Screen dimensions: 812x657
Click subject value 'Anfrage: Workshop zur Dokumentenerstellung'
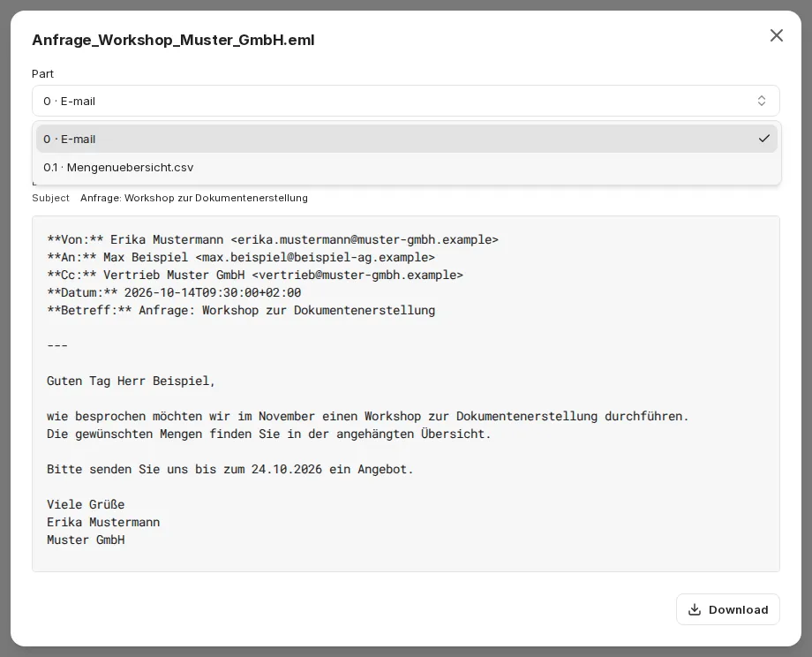pos(193,198)
